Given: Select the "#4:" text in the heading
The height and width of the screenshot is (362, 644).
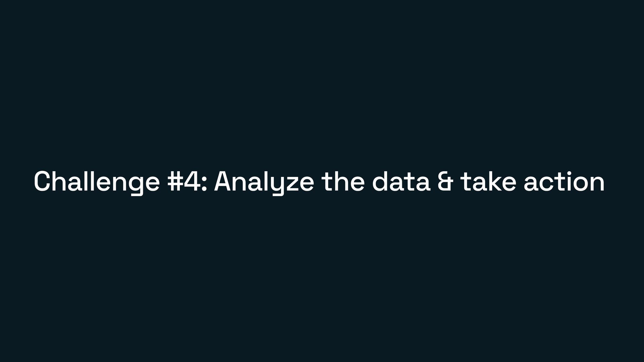Looking at the screenshot, I should point(187,181).
